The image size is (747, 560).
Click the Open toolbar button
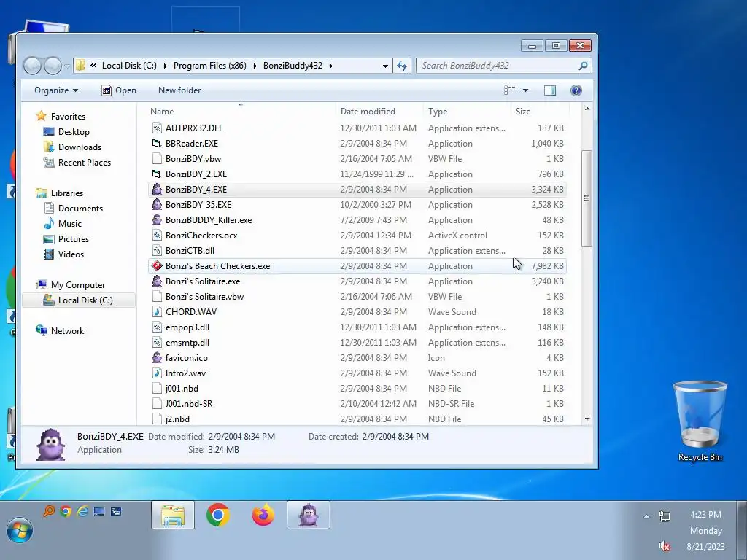pyautogui.click(x=119, y=90)
